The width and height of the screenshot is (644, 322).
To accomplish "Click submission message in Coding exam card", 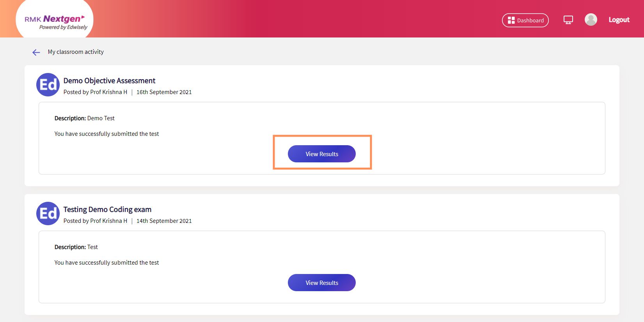I will pyautogui.click(x=106, y=263).
